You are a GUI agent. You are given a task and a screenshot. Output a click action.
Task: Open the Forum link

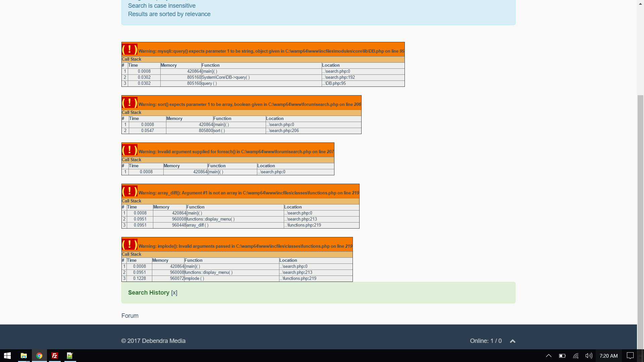pyautogui.click(x=130, y=316)
